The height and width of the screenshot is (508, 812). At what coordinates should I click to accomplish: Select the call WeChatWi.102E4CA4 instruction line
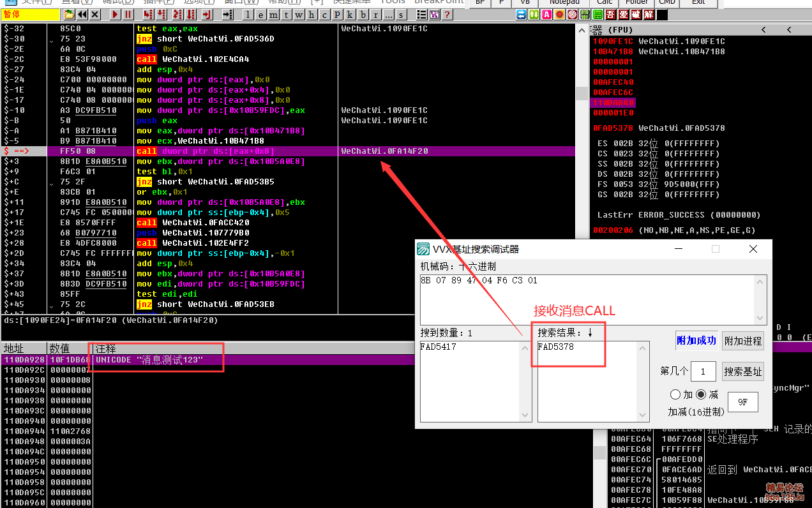click(288, 59)
